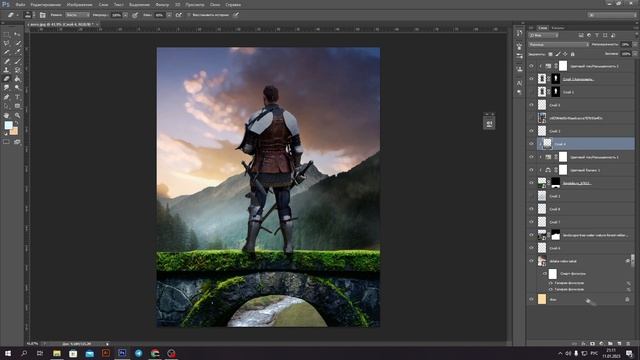Lock all with the padlock icon
This screenshot has height=360, width=640.
coord(573,54)
